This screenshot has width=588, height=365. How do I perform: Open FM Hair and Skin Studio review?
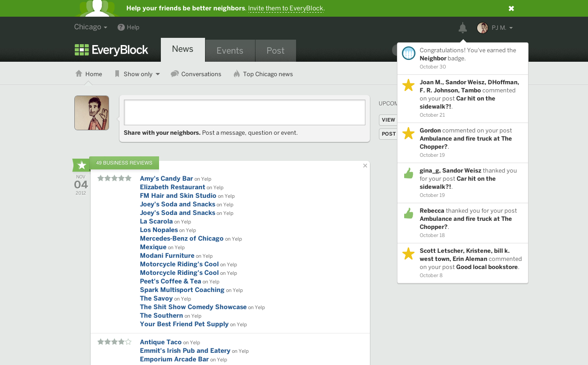(178, 196)
